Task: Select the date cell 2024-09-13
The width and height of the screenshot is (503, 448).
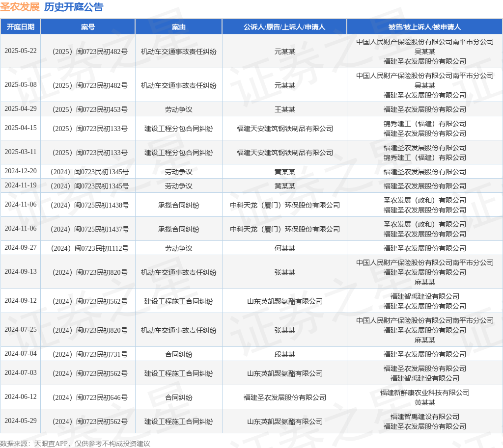Action: tap(21, 272)
